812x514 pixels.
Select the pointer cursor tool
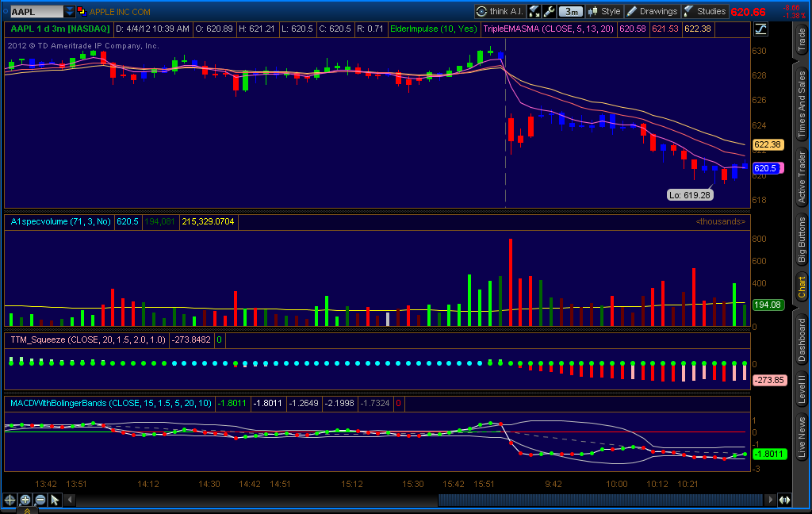coord(55,500)
